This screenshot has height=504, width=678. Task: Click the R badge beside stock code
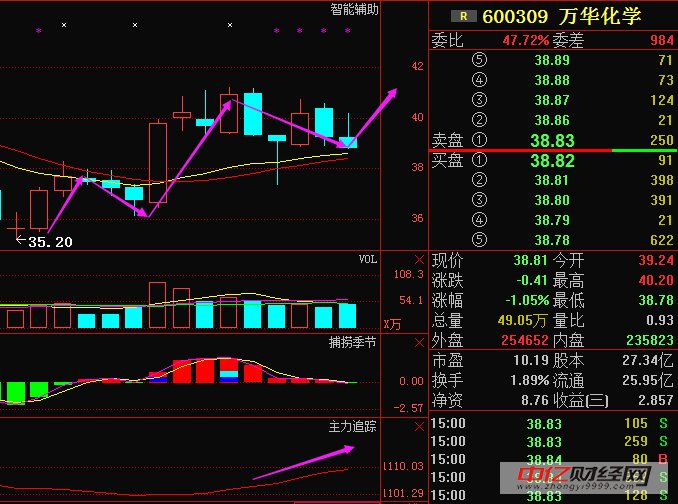[463, 16]
